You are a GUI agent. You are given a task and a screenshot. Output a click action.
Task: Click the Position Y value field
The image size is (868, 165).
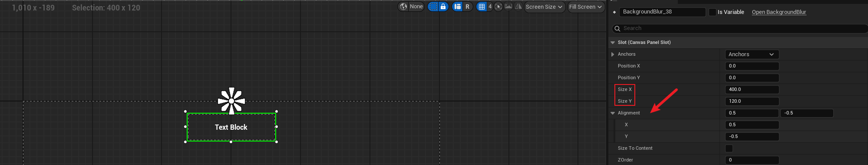[752, 78]
